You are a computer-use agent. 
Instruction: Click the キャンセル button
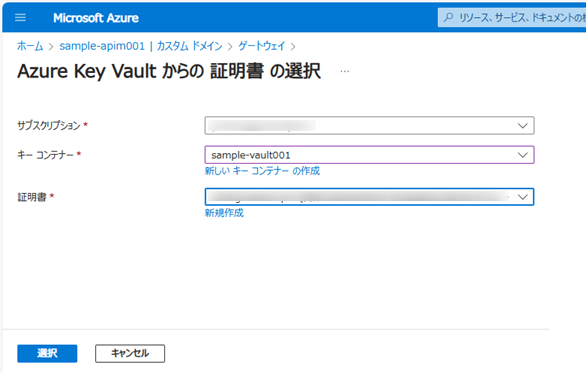click(x=130, y=353)
